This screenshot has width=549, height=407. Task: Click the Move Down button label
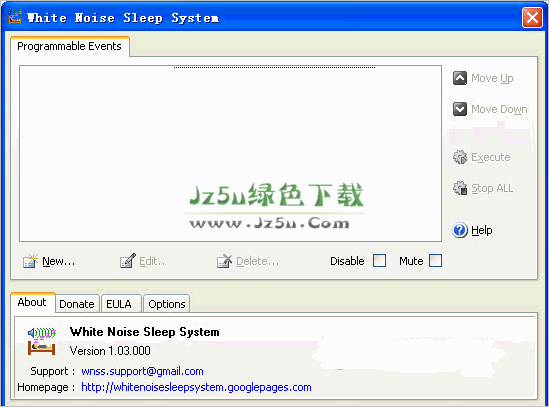(499, 109)
